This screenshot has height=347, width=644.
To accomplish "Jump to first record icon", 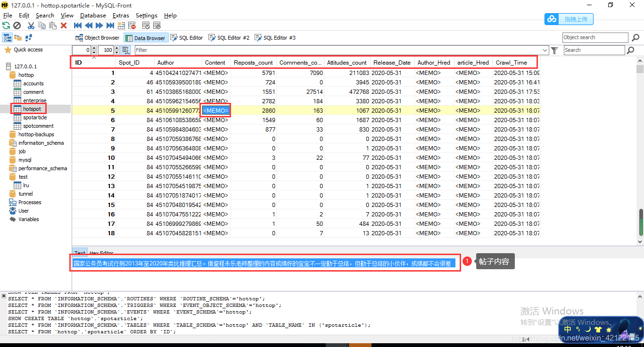I will (78, 25).
